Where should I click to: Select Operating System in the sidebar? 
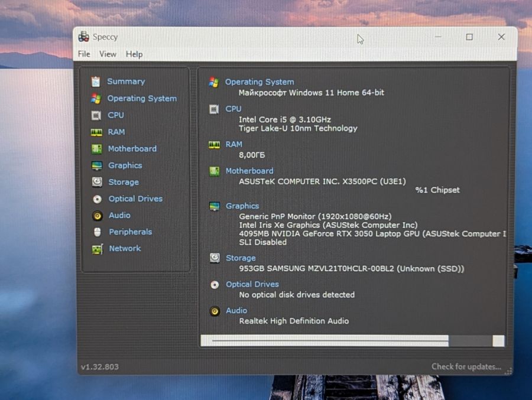pos(142,99)
